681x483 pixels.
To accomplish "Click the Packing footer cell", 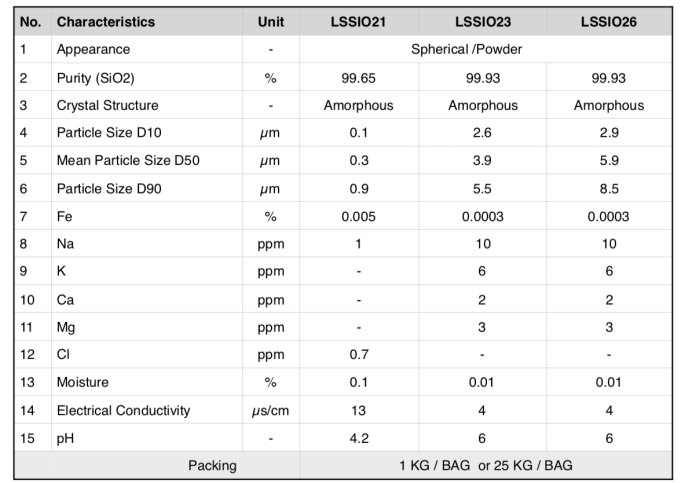I will [x=213, y=465].
